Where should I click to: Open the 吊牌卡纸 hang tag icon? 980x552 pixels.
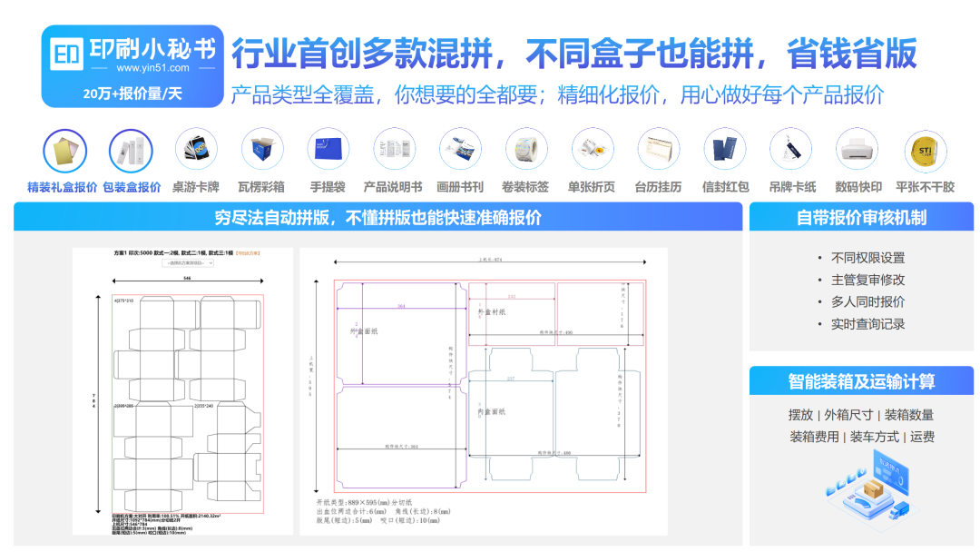coord(791,151)
